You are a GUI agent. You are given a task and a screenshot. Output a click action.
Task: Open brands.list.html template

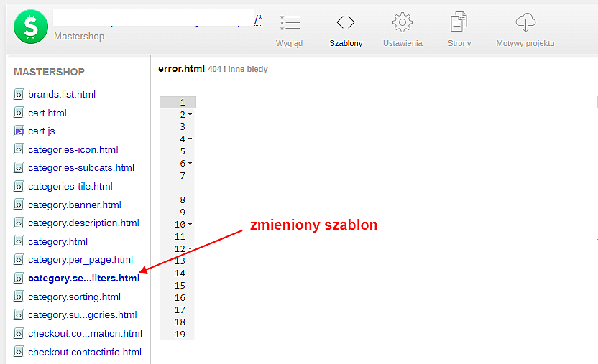[x=62, y=94]
